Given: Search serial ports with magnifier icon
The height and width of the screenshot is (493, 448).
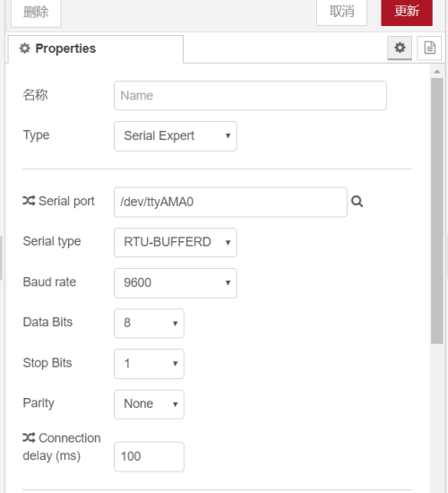Looking at the screenshot, I should (x=357, y=202).
